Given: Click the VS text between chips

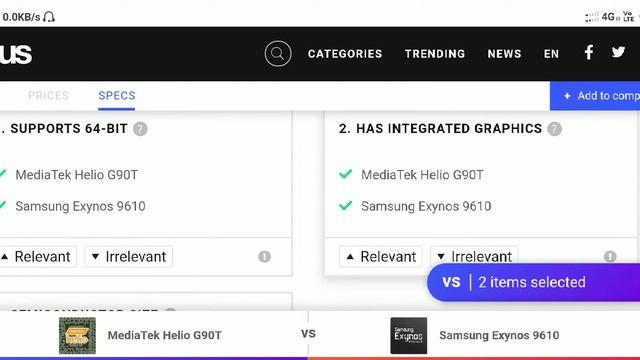Looking at the screenshot, I should [x=308, y=334].
